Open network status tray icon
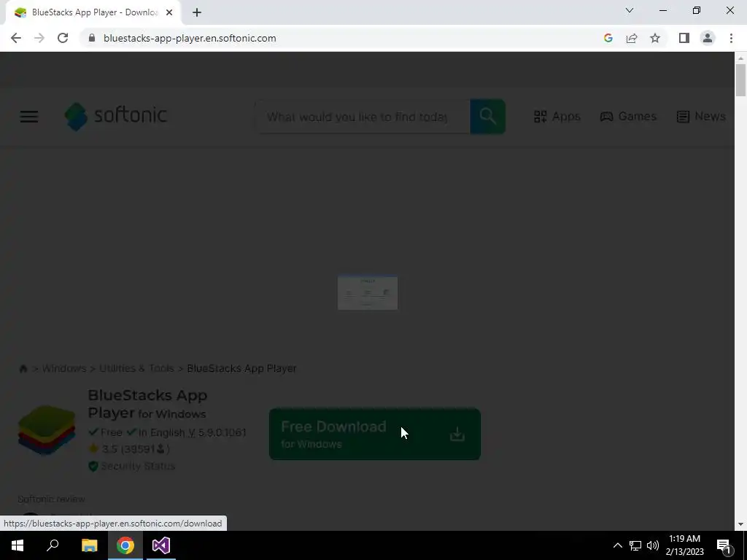The width and height of the screenshot is (747, 560). pos(635,545)
